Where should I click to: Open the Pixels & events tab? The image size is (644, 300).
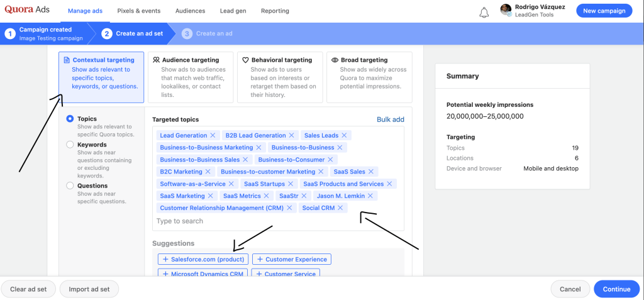coord(139,11)
